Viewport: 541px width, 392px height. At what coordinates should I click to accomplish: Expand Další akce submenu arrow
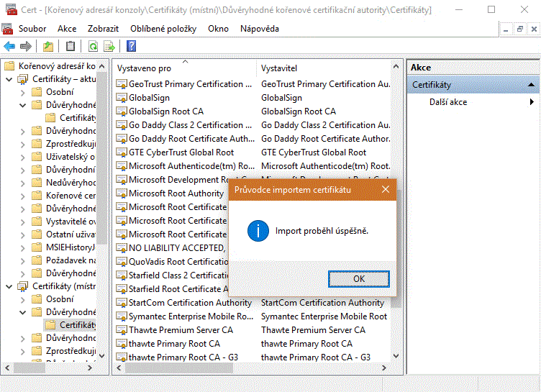point(532,102)
